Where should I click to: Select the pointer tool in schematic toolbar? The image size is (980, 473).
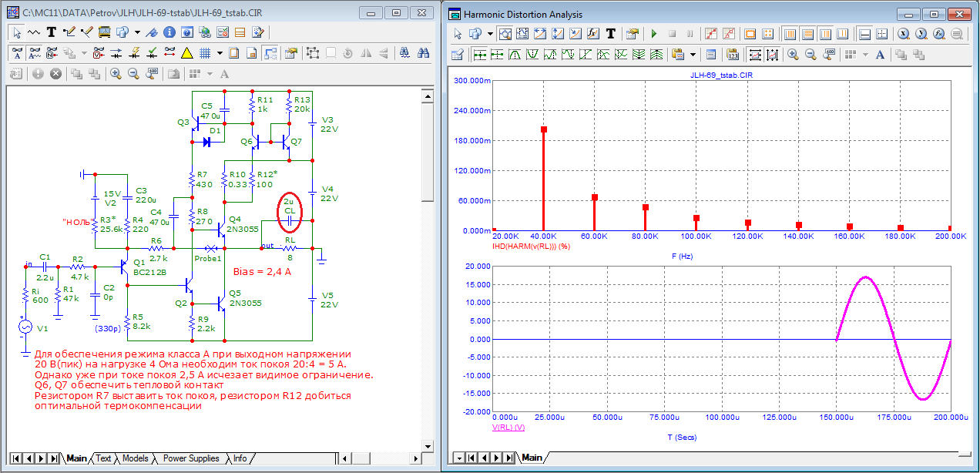17,32
